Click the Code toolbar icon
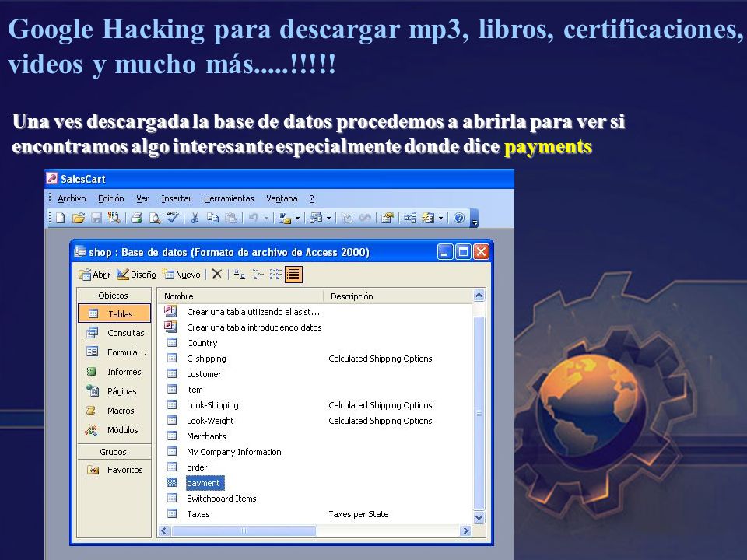This screenshot has width=747, height=560. [x=348, y=218]
